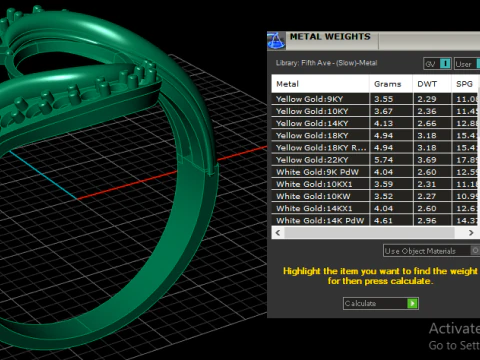480x360 pixels.
Task: Select the White Gold:10KW row
Action: pos(376,196)
